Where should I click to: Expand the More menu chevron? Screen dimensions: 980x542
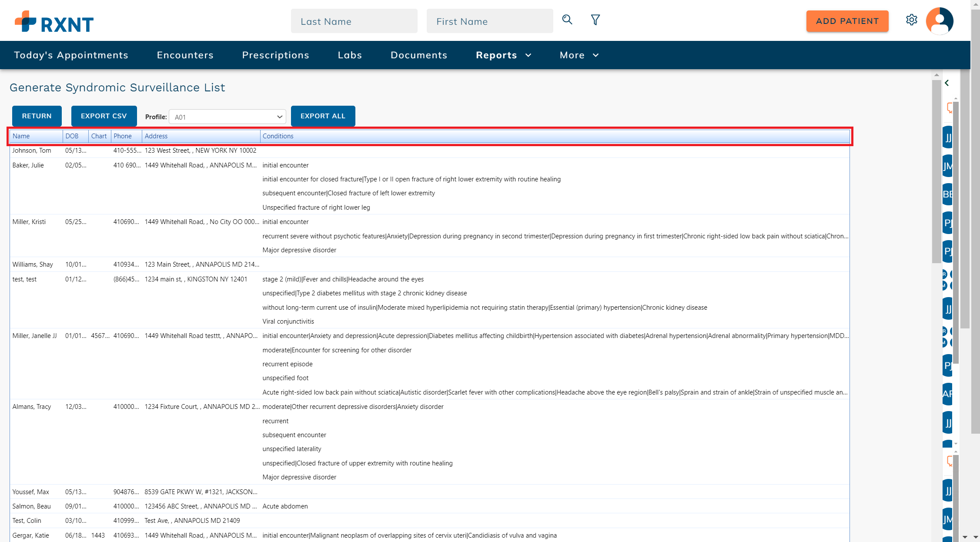(x=595, y=55)
